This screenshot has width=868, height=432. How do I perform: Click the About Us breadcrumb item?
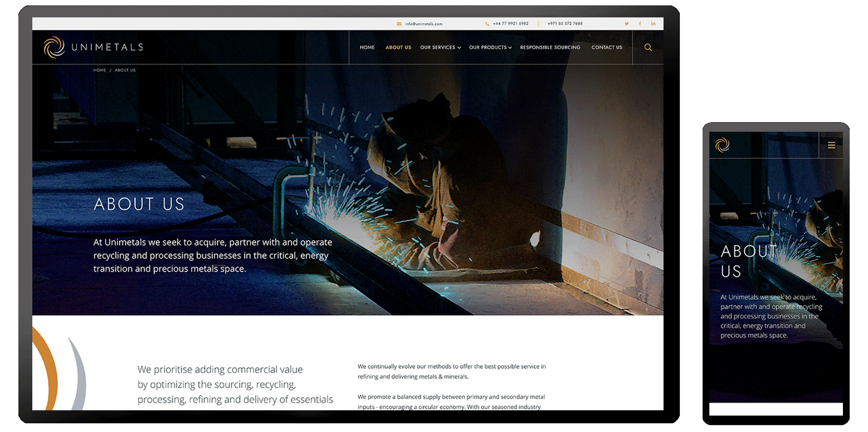(125, 70)
